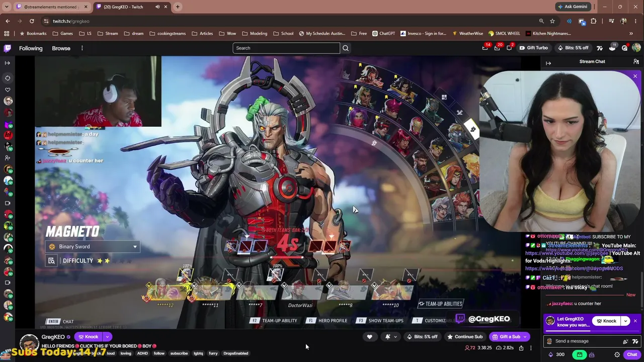Click the purple Chat send button
This screenshot has height=362, width=644.
pos(632,354)
